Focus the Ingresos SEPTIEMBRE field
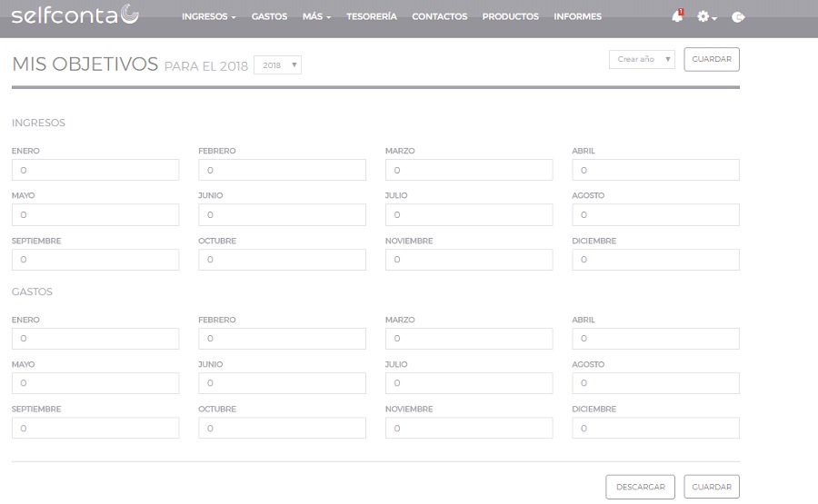Viewport: 818px width, 504px height. pyautogui.click(x=95, y=260)
